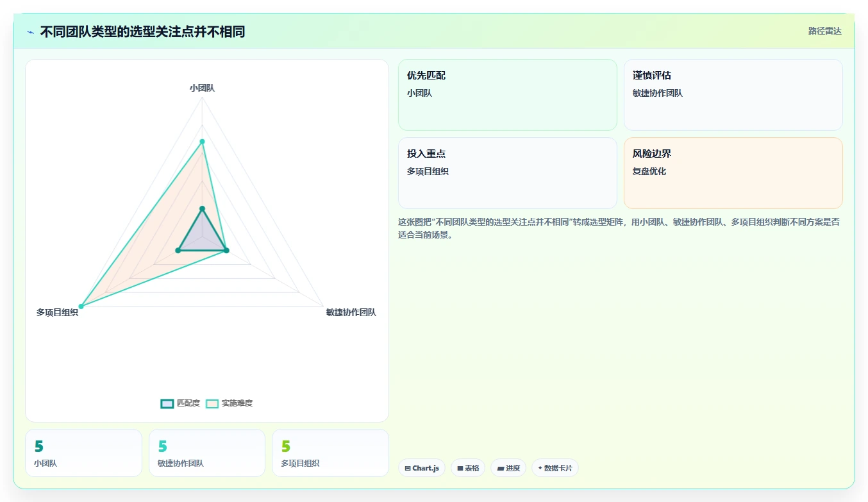Click the 路径雷达 label in header
The image size is (868, 502).
tap(824, 31)
